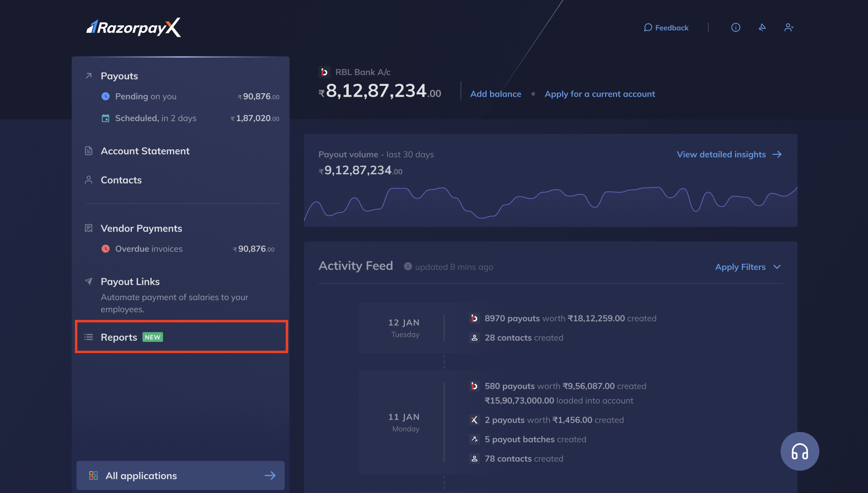
Task: Click the All applications grid icon
Action: (93, 476)
